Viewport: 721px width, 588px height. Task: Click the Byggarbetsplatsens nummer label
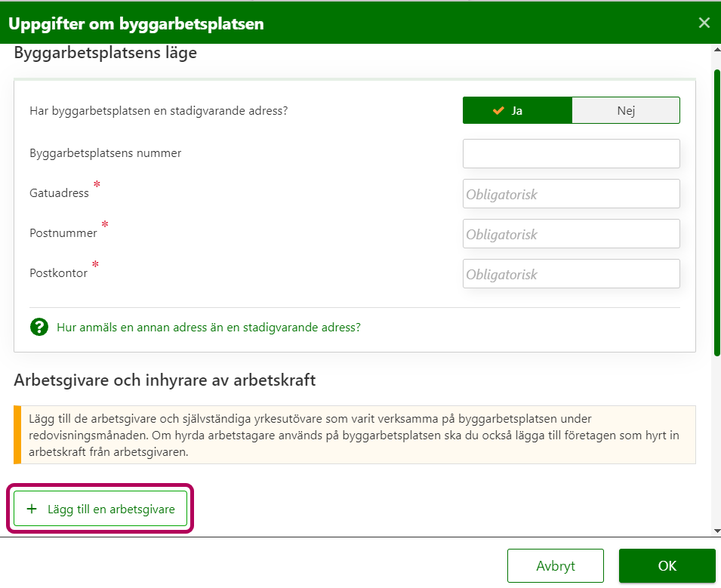[105, 153]
